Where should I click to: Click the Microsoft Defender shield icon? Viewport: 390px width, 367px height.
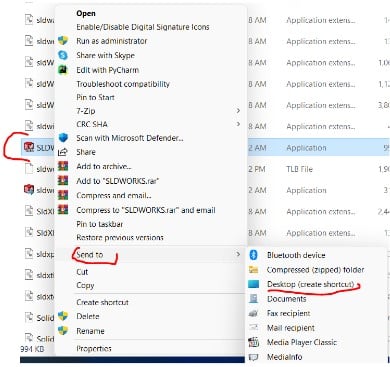(63, 138)
